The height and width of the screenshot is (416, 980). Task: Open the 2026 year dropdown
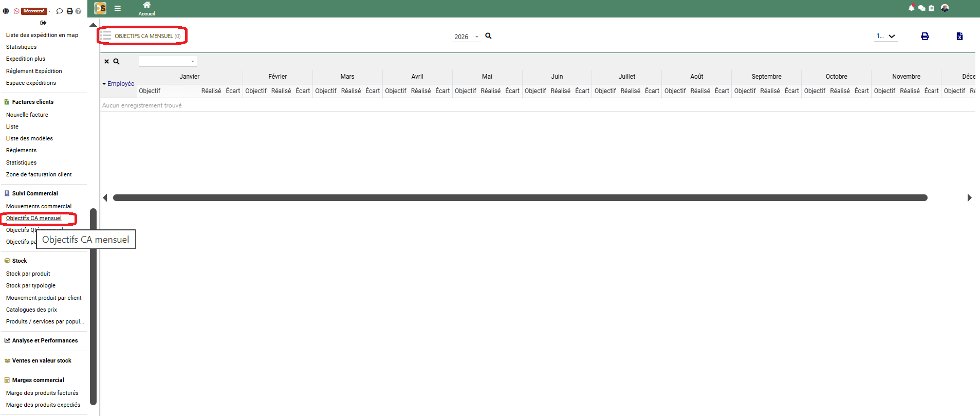pos(466,37)
